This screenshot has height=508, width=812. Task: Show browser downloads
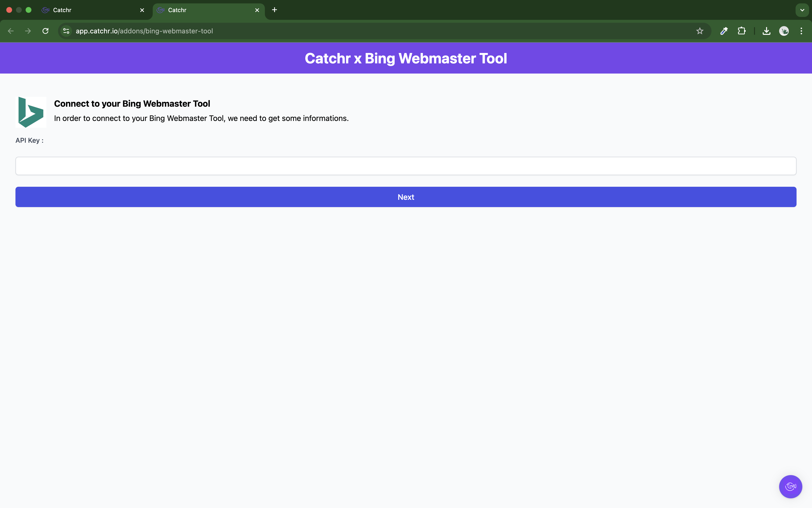[x=766, y=31]
